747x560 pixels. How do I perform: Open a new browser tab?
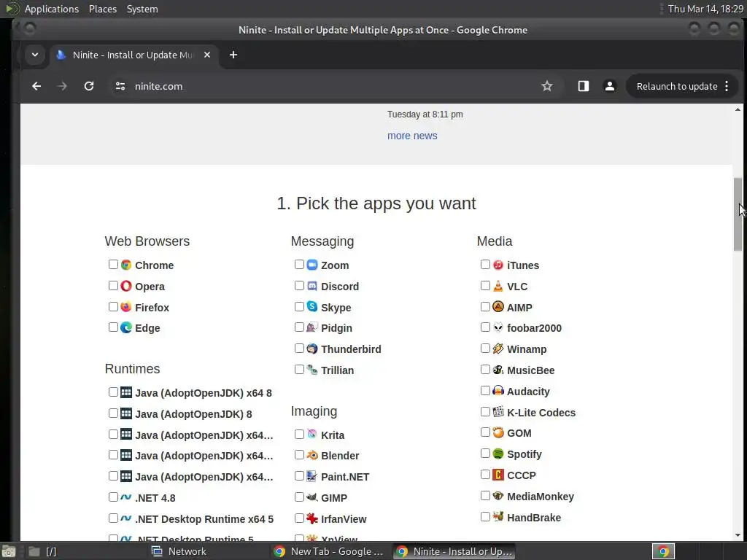tap(233, 55)
